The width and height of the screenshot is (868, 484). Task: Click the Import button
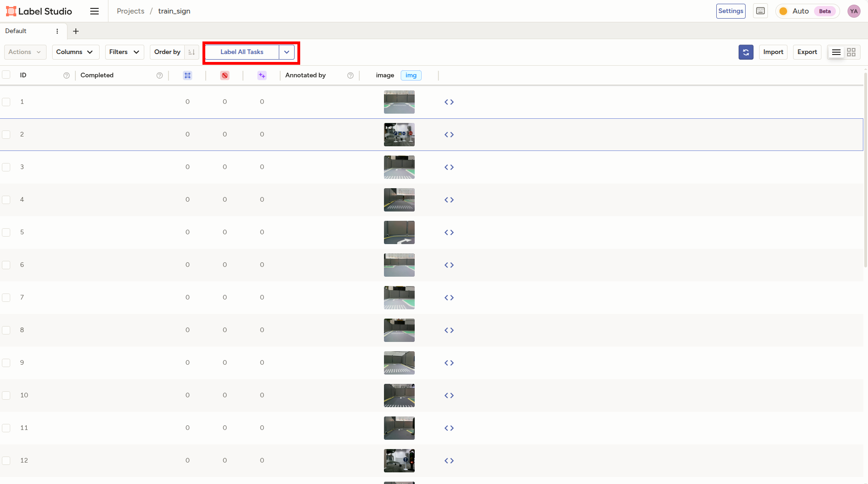click(x=773, y=52)
